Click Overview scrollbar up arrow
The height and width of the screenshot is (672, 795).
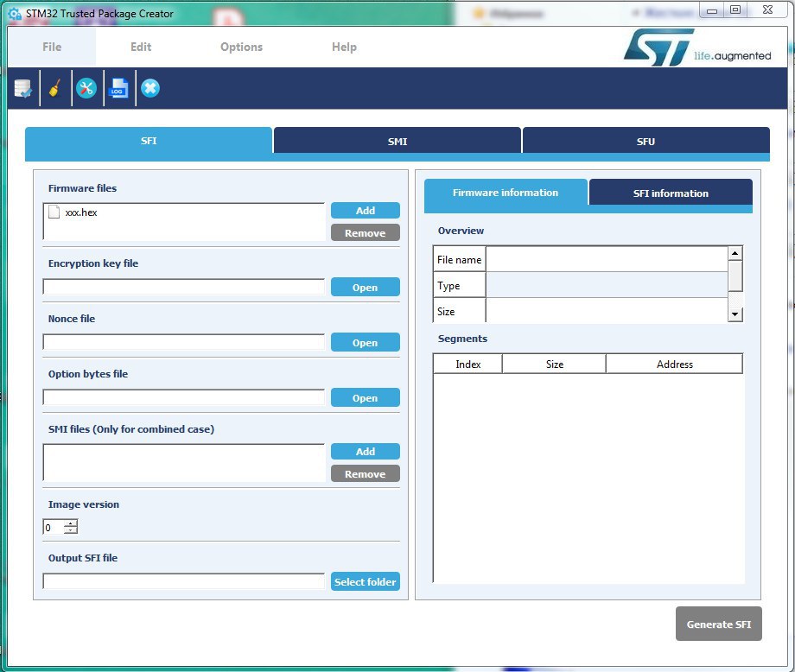735,253
